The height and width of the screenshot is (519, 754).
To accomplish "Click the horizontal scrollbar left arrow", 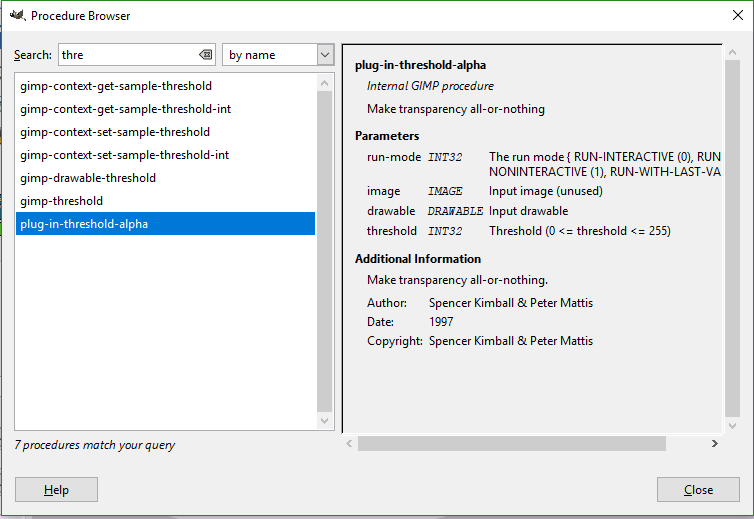I will click(349, 443).
